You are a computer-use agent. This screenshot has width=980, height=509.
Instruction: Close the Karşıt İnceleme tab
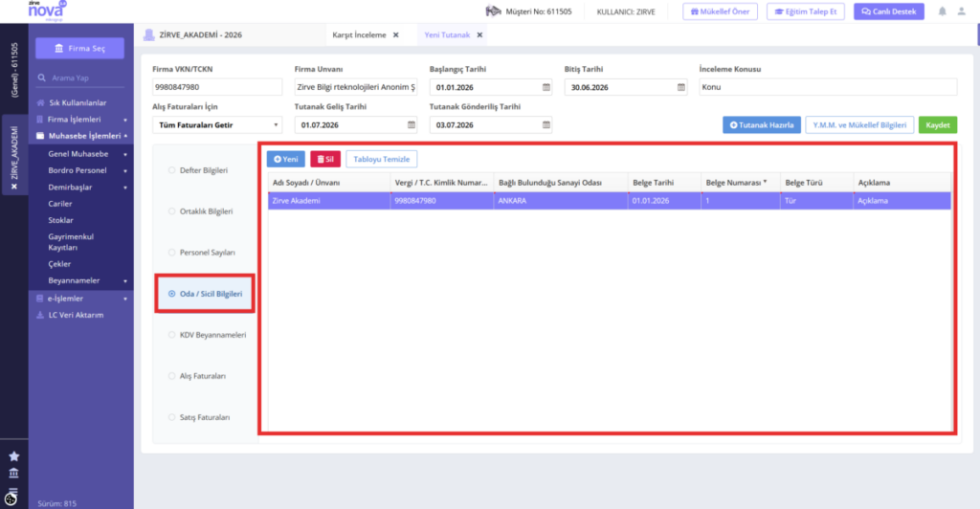[x=395, y=35]
